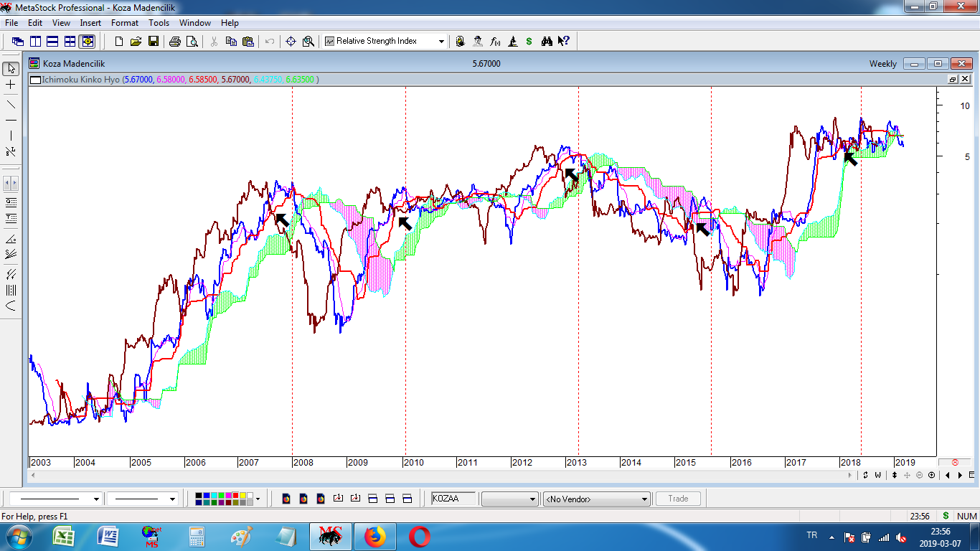Screen dimensions: 980x551
Task: Open Print Preview icon
Action: tap(192, 42)
